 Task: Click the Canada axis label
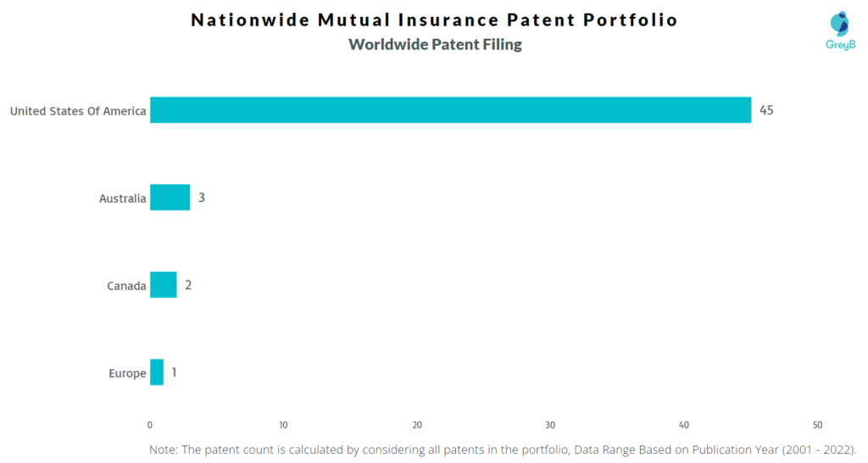[126, 286]
